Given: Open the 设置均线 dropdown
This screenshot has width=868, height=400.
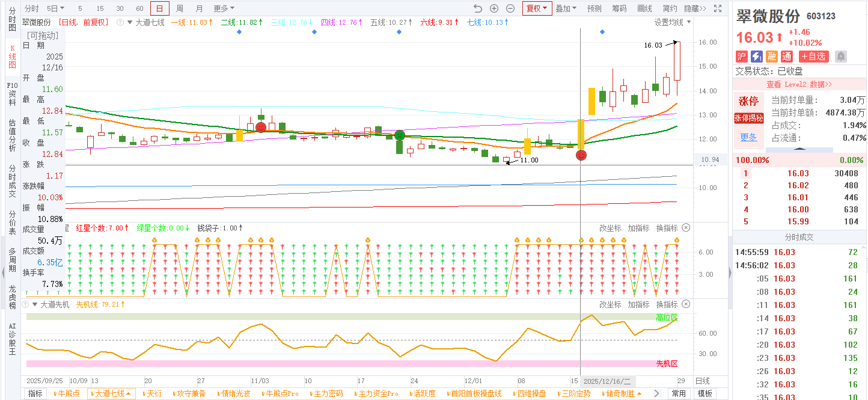Looking at the screenshot, I should 672,22.
